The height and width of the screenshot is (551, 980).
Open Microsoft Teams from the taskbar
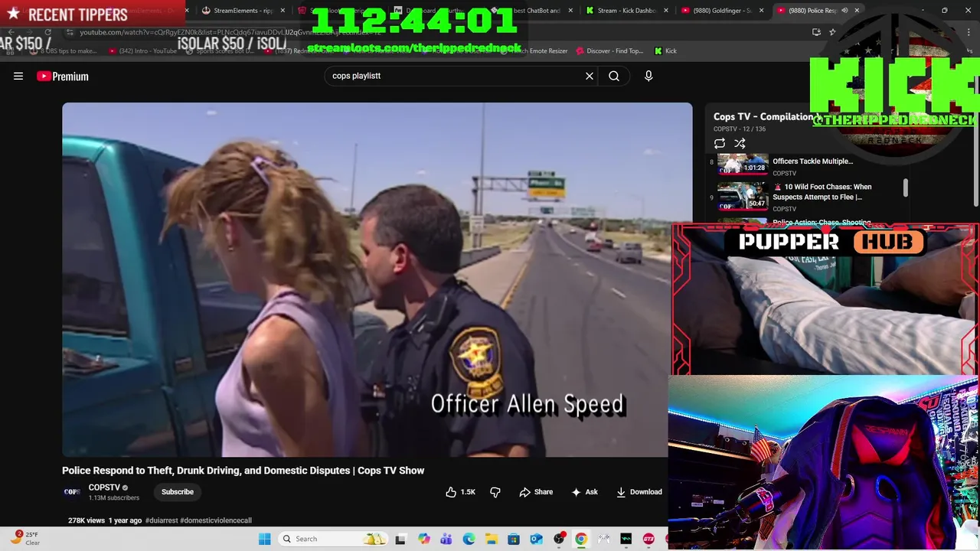click(446, 539)
